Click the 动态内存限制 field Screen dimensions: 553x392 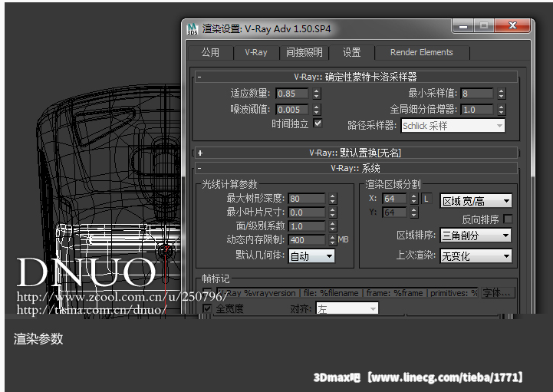(307, 240)
